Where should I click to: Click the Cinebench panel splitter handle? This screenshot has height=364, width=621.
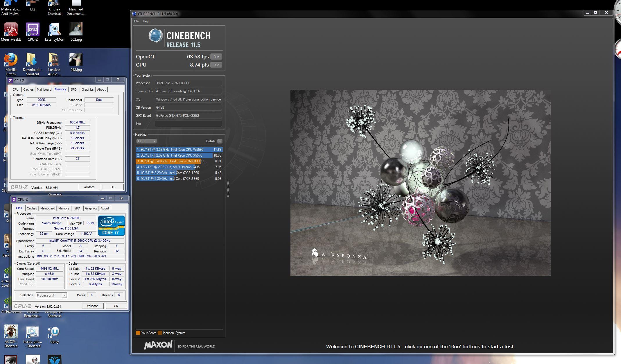228,188
